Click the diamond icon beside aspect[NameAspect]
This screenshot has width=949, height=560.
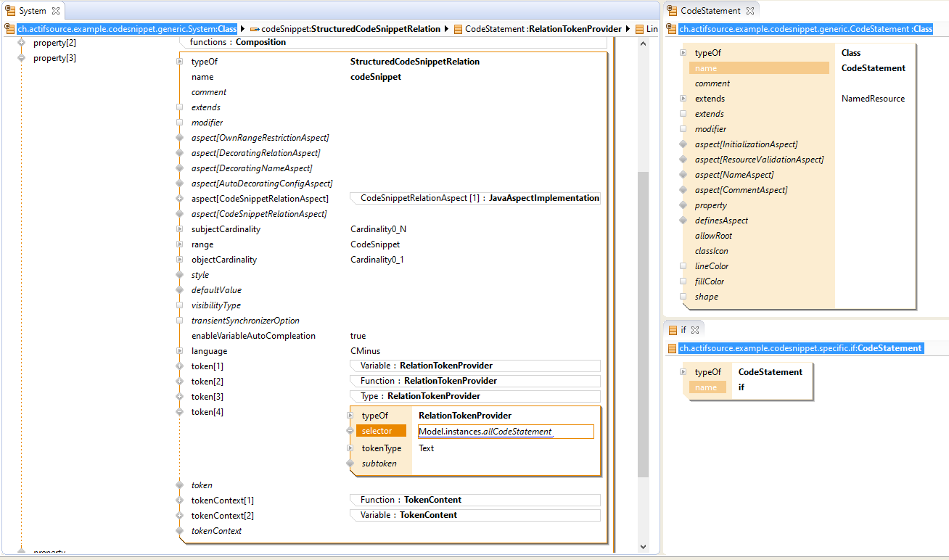683,175
